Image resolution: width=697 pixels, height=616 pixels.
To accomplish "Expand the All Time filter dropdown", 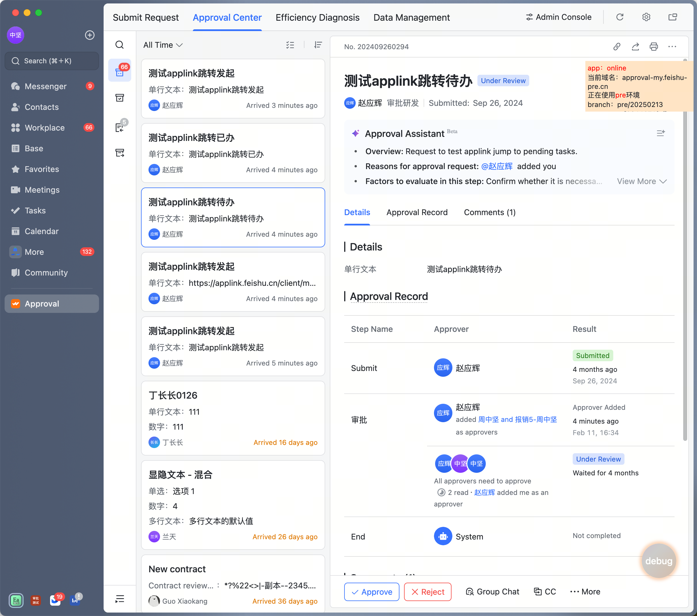I will pyautogui.click(x=163, y=45).
